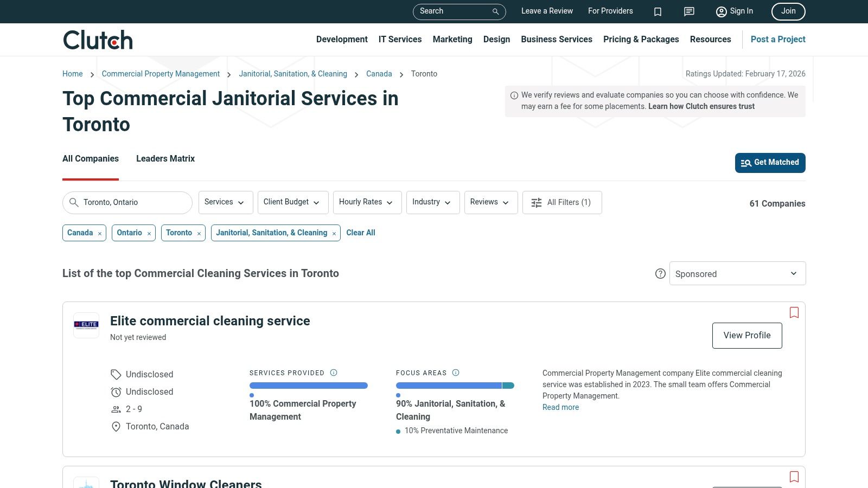Remove the Ontario filter chip

click(149, 233)
